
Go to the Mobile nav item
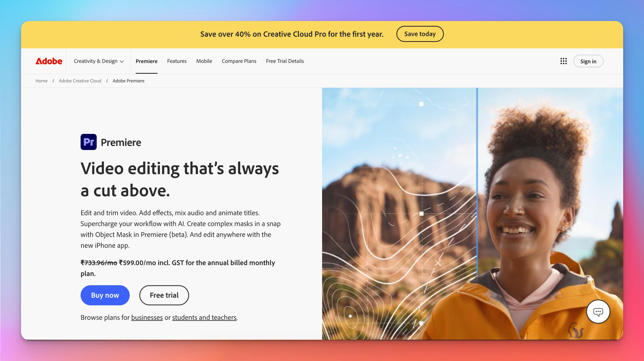tap(204, 61)
